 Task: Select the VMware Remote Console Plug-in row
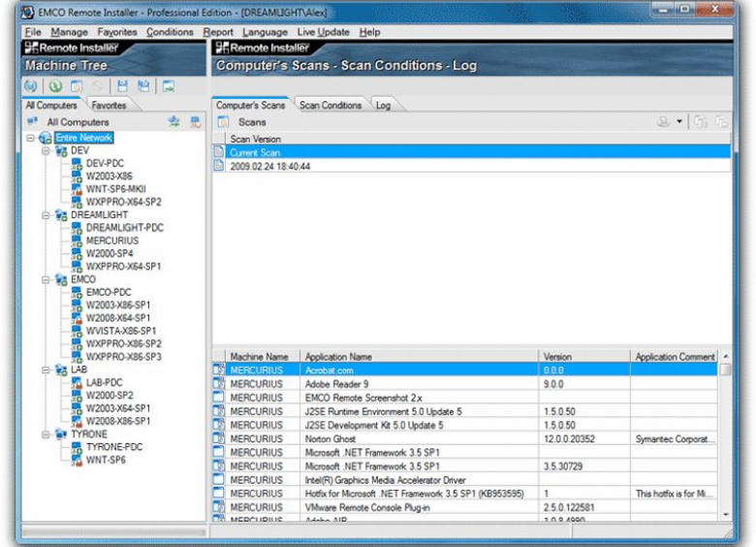pyautogui.click(x=465, y=507)
